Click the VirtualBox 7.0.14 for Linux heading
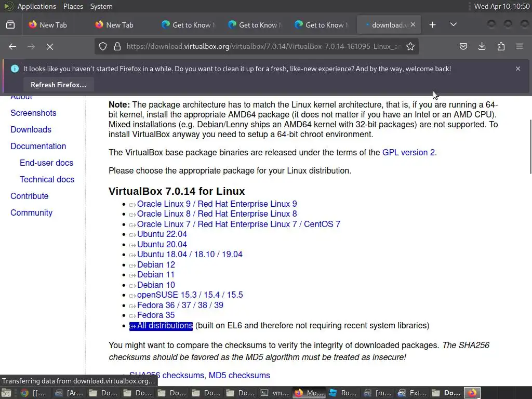The image size is (532, 399). 177,191
